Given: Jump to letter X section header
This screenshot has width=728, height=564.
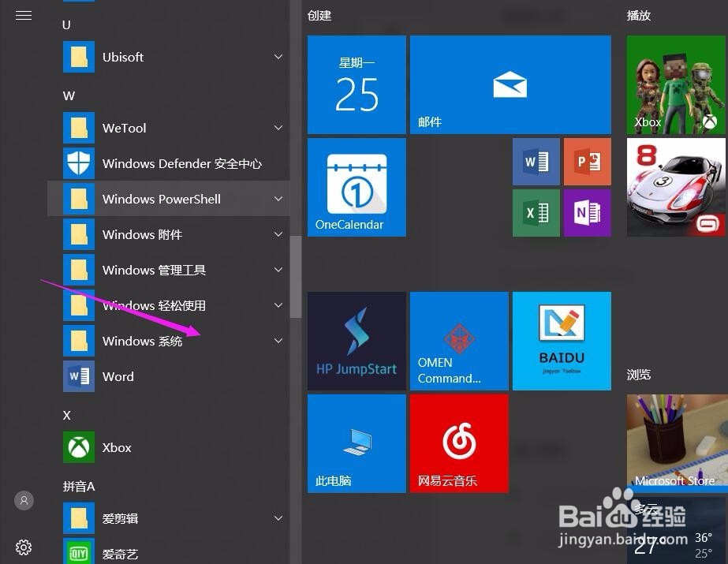Looking at the screenshot, I should pyautogui.click(x=67, y=416).
